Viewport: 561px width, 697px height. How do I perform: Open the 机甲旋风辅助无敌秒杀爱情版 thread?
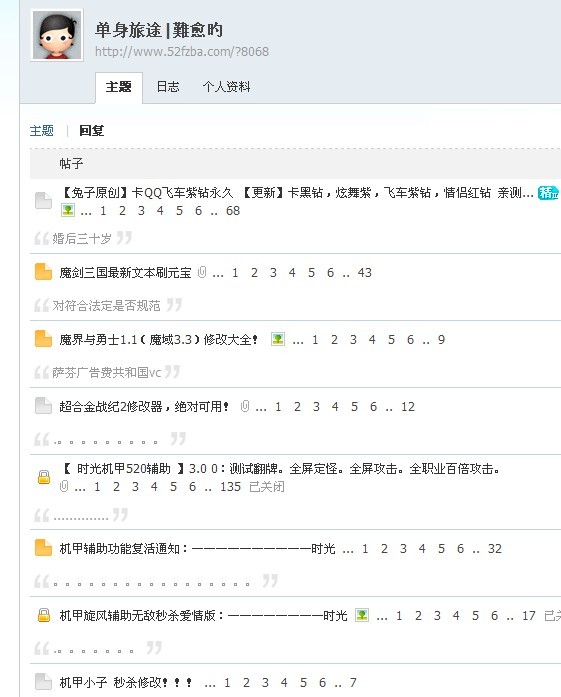[x=203, y=616]
